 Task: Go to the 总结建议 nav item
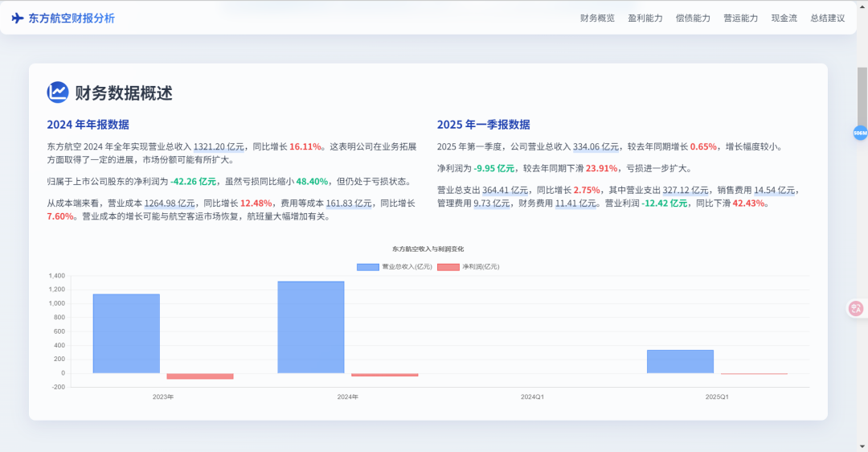pos(828,18)
